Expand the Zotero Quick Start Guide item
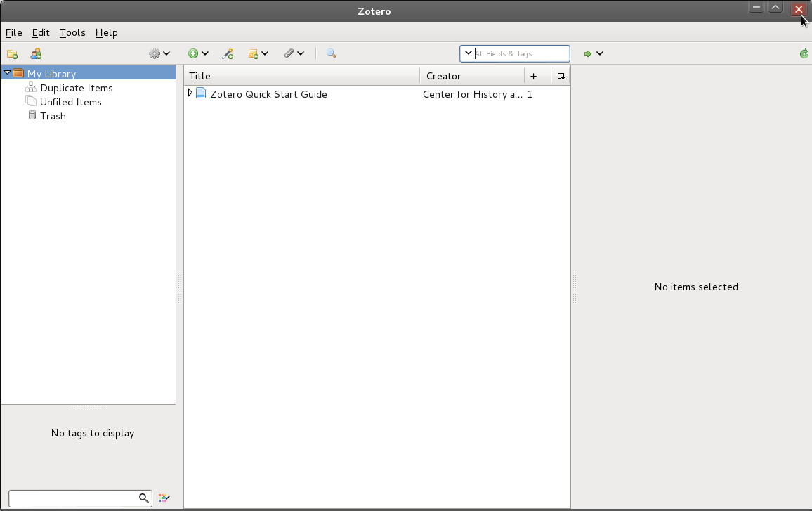The image size is (812, 511). pyautogui.click(x=189, y=93)
